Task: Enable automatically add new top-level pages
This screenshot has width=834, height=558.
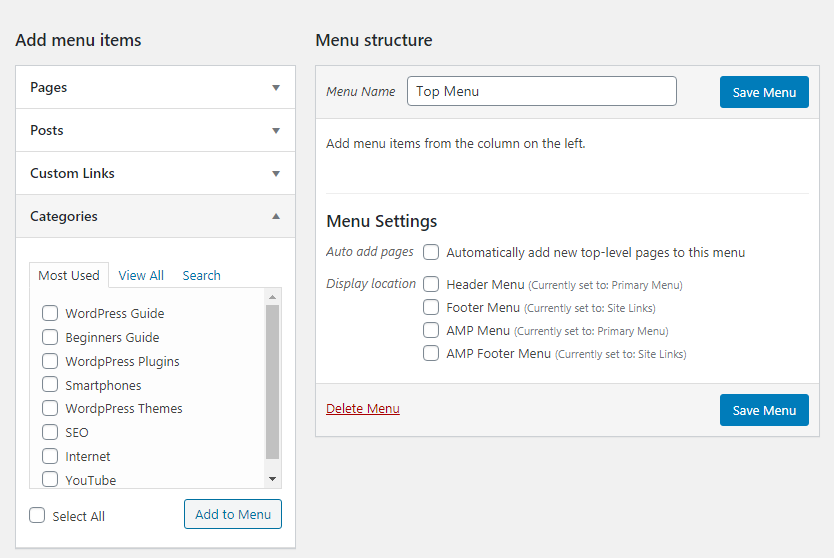Action: coord(431,252)
